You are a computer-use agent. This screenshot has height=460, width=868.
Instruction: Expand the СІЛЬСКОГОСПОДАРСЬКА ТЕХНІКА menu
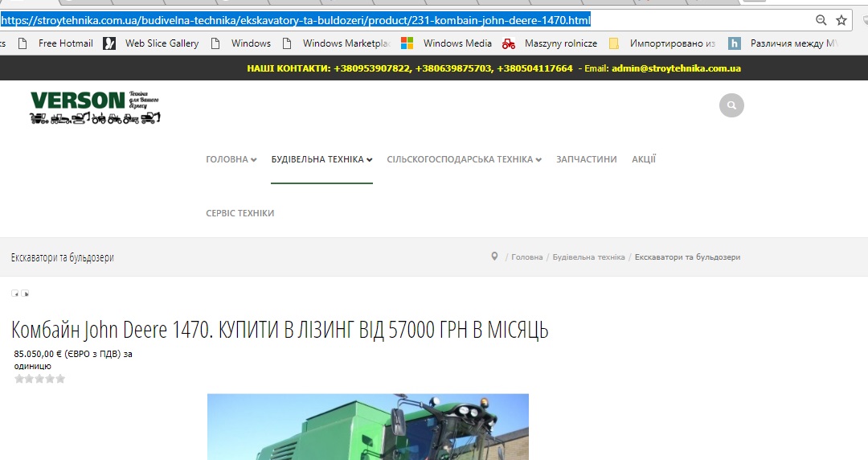click(x=464, y=159)
